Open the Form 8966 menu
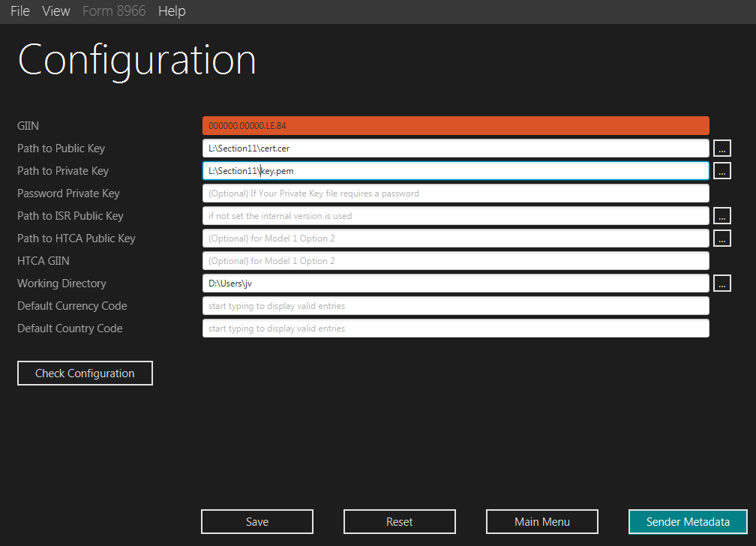756x546 pixels. [114, 11]
